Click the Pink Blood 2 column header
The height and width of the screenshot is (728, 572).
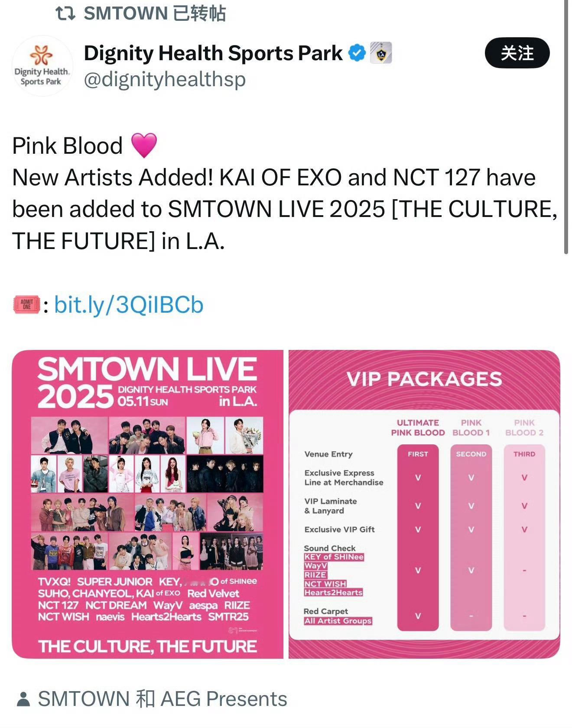pyautogui.click(x=524, y=427)
